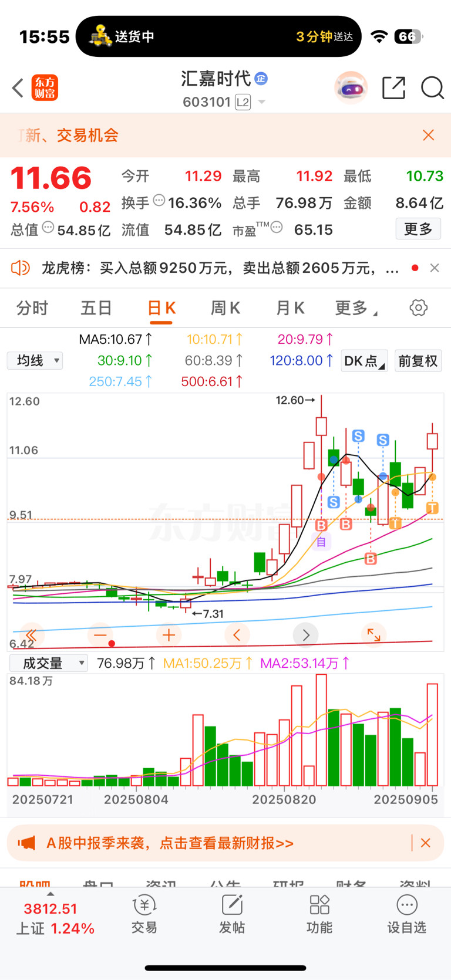Tap the 7.31 low price label

pyautogui.click(x=208, y=614)
